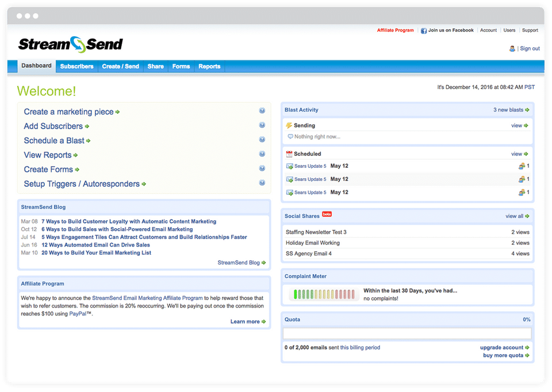Click the Holiday Email Working row
552x392 pixels.
(x=407, y=243)
